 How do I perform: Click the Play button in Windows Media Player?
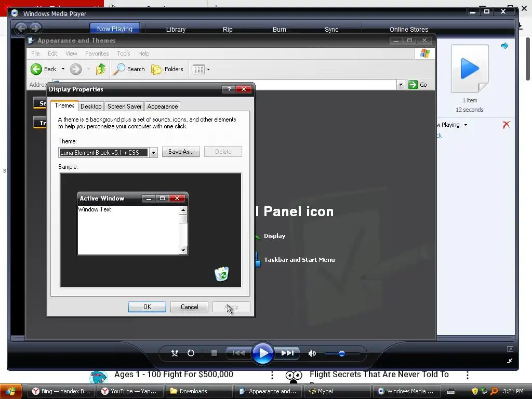[262, 353]
